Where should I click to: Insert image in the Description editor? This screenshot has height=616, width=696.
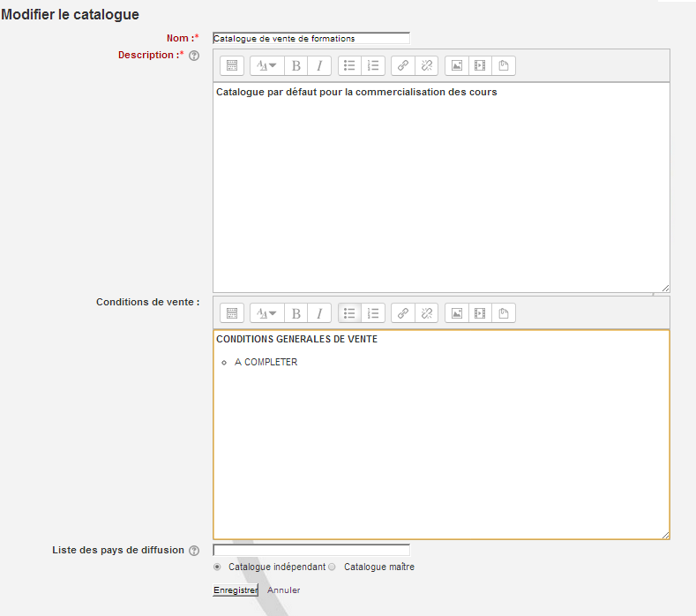pyautogui.click(x=456, y=65)
